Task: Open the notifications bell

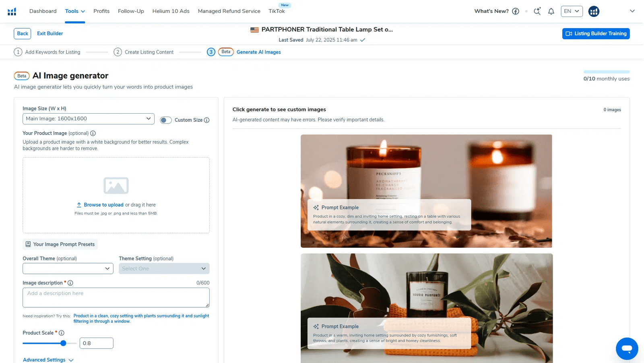Action: click(x=551, y=11)
